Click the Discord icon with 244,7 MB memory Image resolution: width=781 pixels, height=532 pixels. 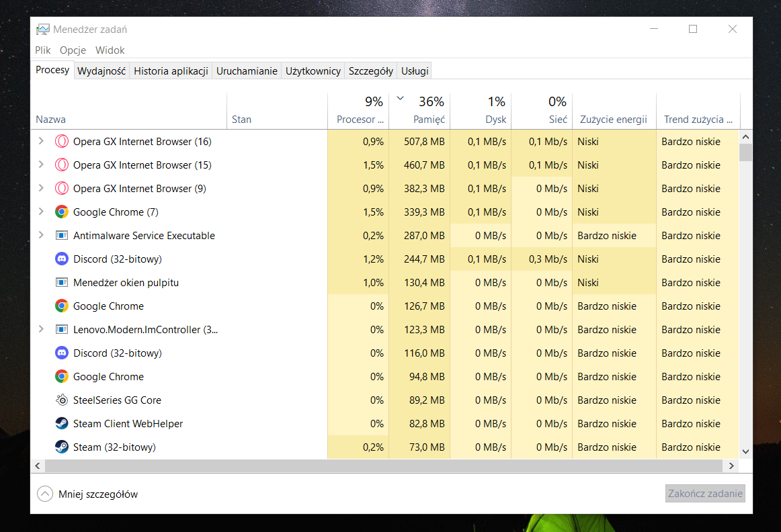point(62,259)
